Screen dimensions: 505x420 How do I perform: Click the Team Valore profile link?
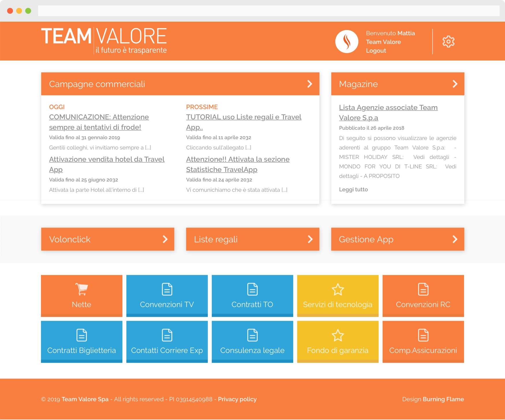[x=383, y=42]
